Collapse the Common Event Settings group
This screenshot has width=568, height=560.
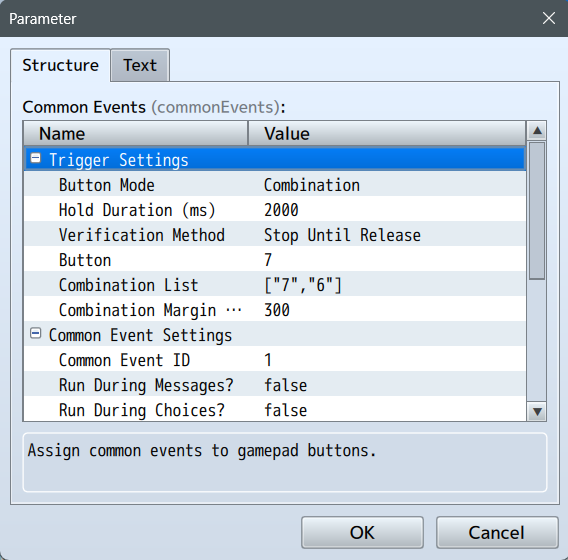point(36,333)
